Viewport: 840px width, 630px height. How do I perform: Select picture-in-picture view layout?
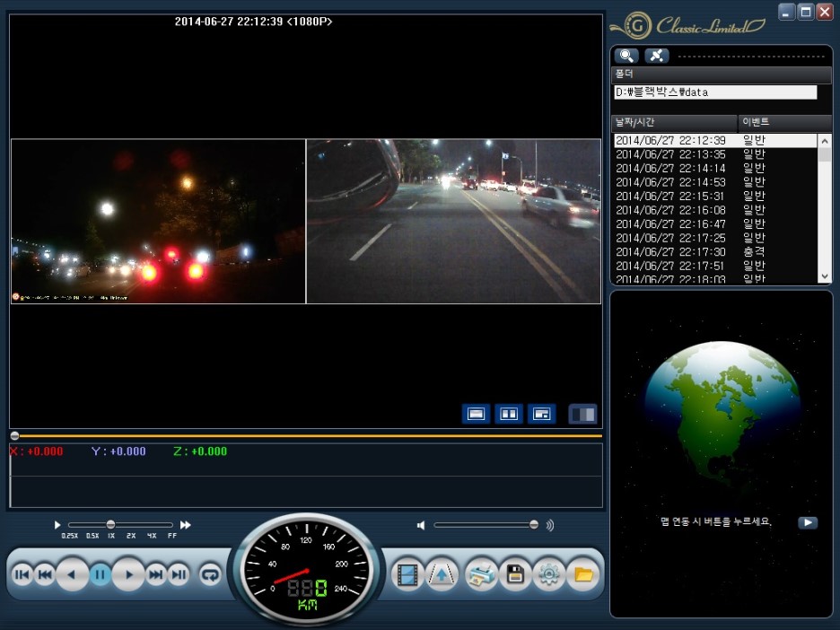(541, 414)
